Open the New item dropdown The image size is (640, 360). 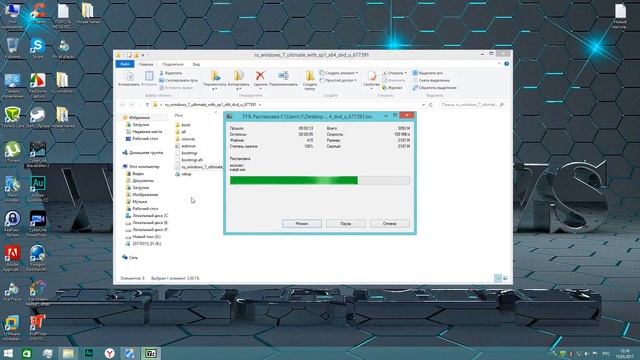click(339, 73)
